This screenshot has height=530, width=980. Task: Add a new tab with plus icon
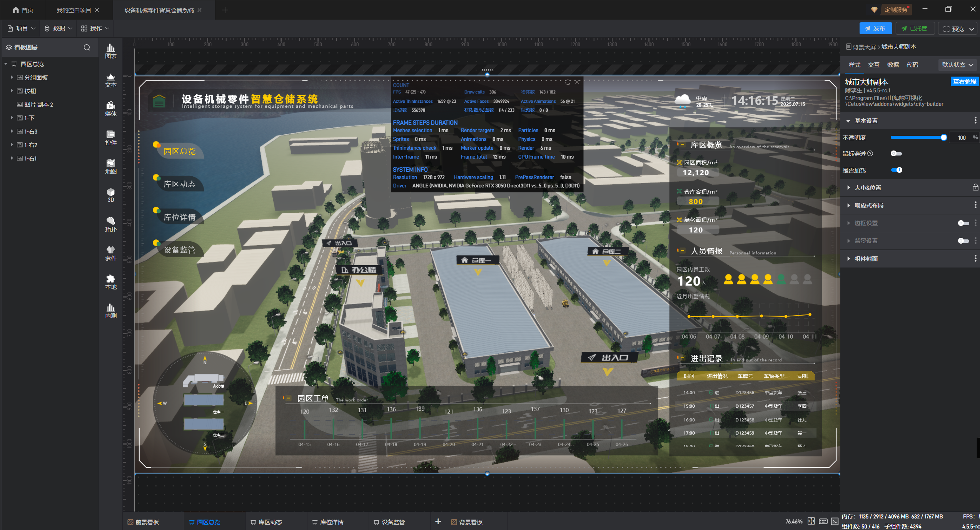(225, 10)
